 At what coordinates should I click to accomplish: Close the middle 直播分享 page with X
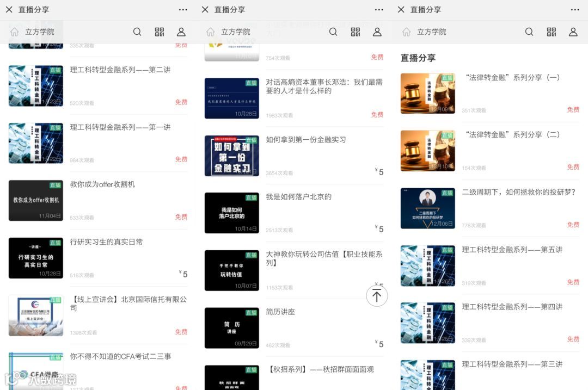tap(205, 9)
